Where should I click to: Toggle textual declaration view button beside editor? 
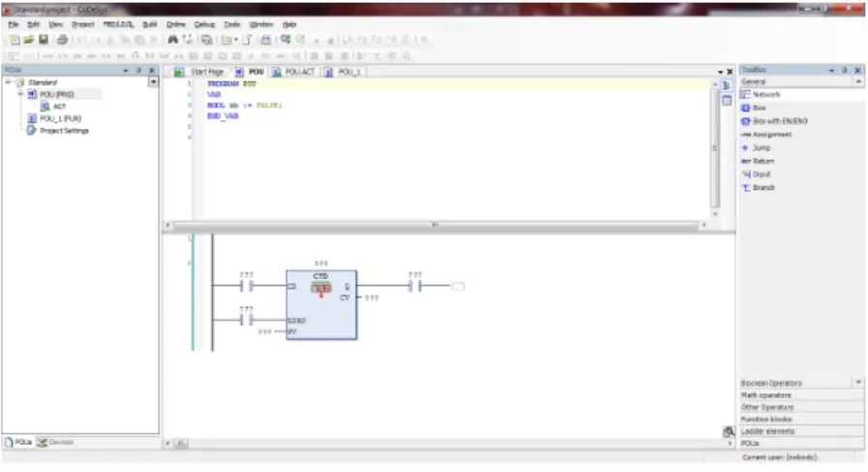[727, 86]
